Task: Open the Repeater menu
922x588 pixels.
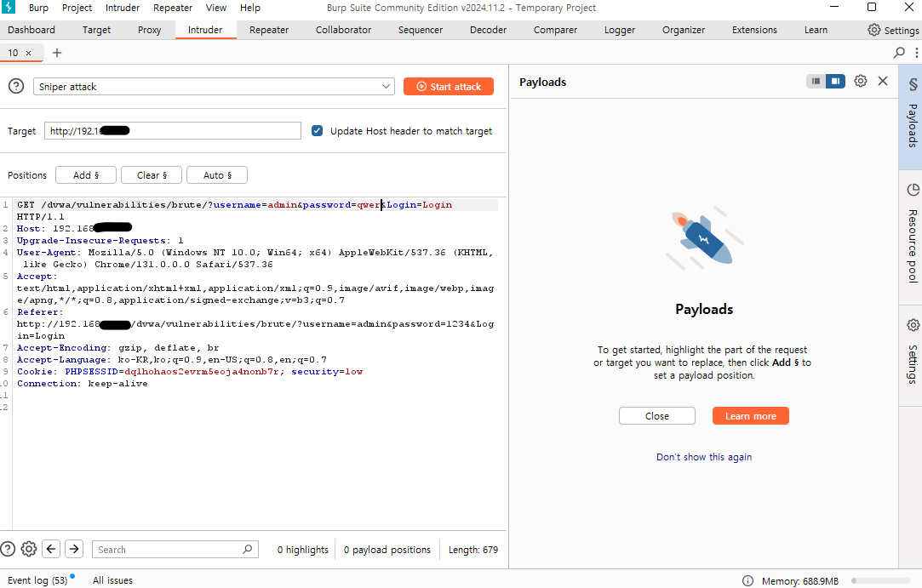Action: pos(173,8)
